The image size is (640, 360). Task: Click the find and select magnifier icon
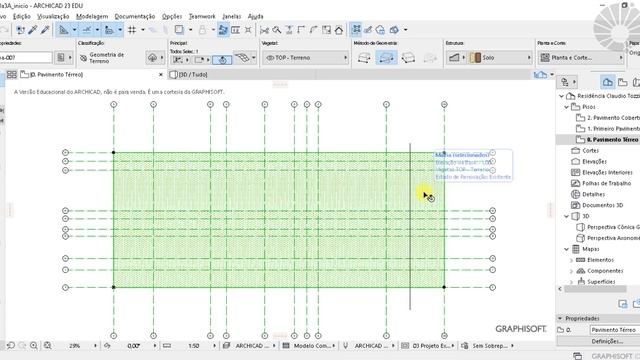coord(277,30)
